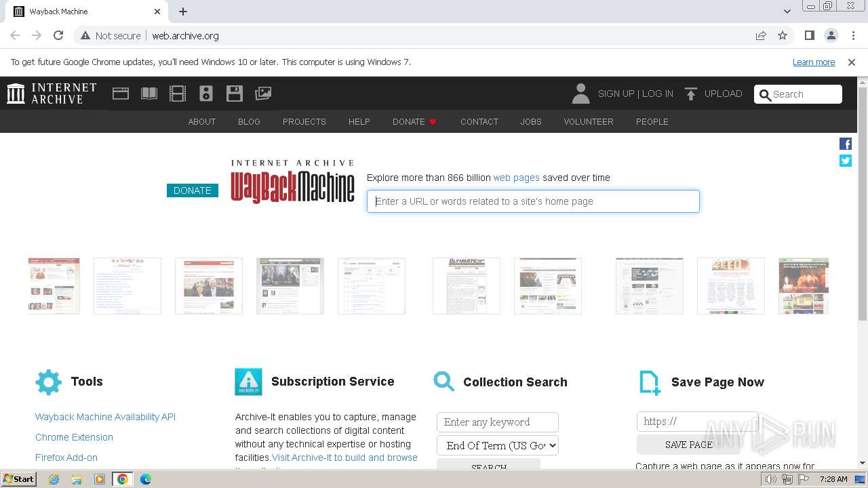Open Microsoft Edge from taskbar
Screen dimensions: 868x488
coord(145,479)
